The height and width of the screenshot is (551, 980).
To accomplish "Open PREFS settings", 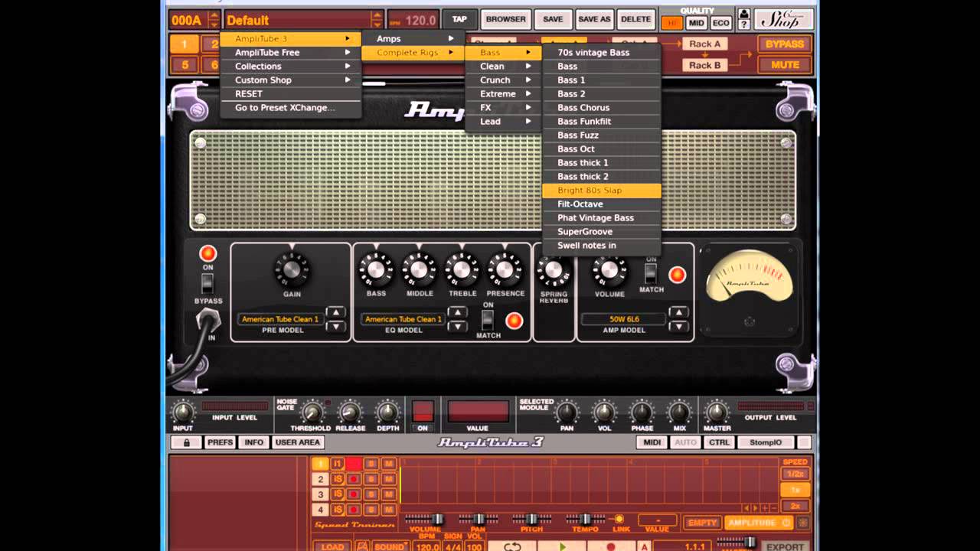I will point(220,442).
